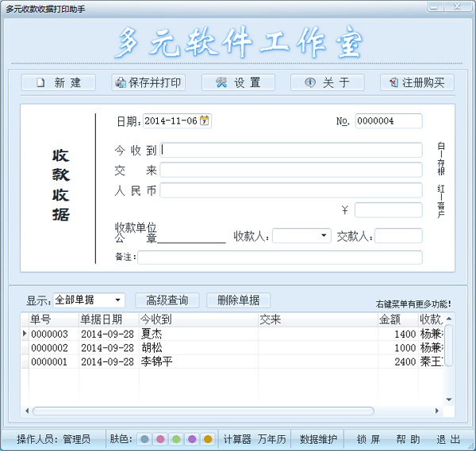Click the table's scroll down arrow
Image resolution: width=476 pixels, height=451 pixels.
click(449, 399)
